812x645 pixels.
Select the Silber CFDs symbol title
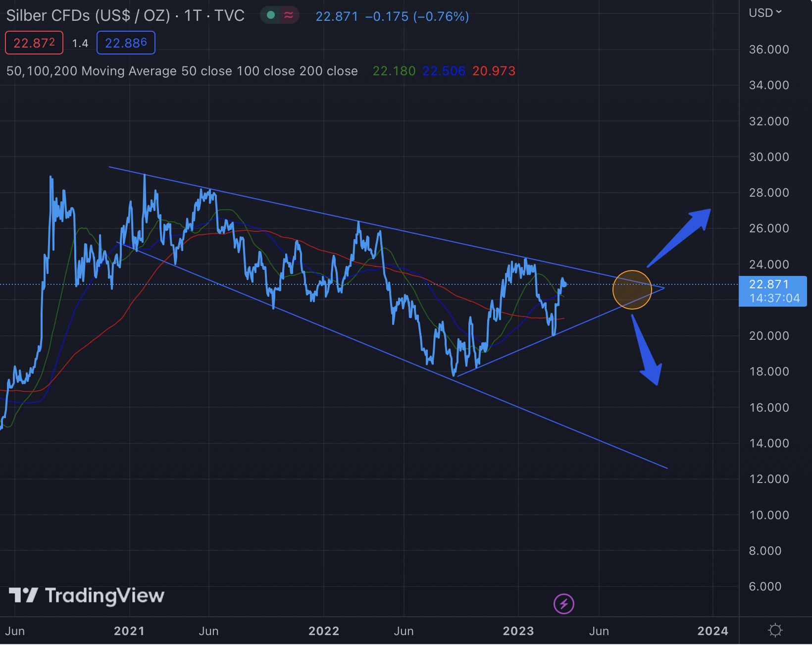pos(88,16)
